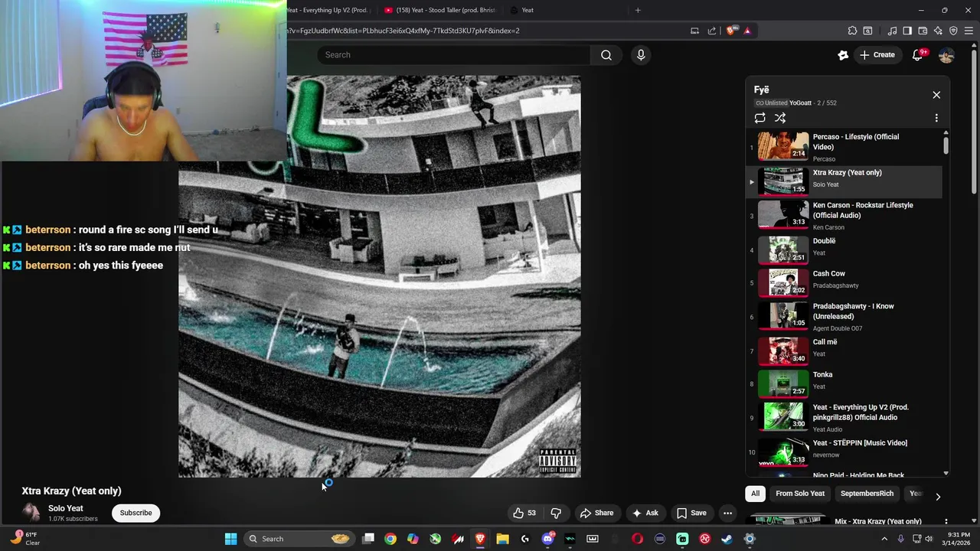Save the video to a playlist
980x551 pixels.
691,513
